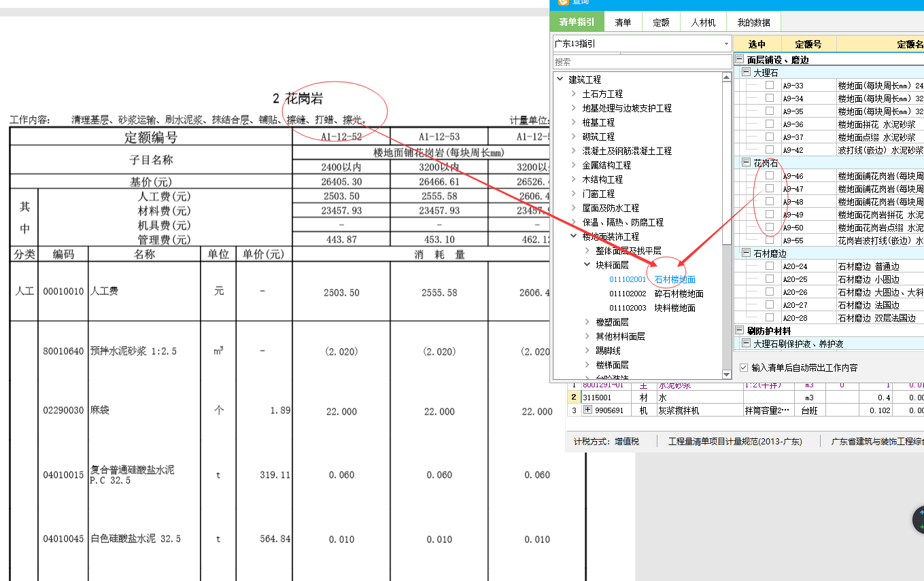Collapse the 花岗石 group
The height and width of the screenshot is (581, 924).
coord(746,163)
